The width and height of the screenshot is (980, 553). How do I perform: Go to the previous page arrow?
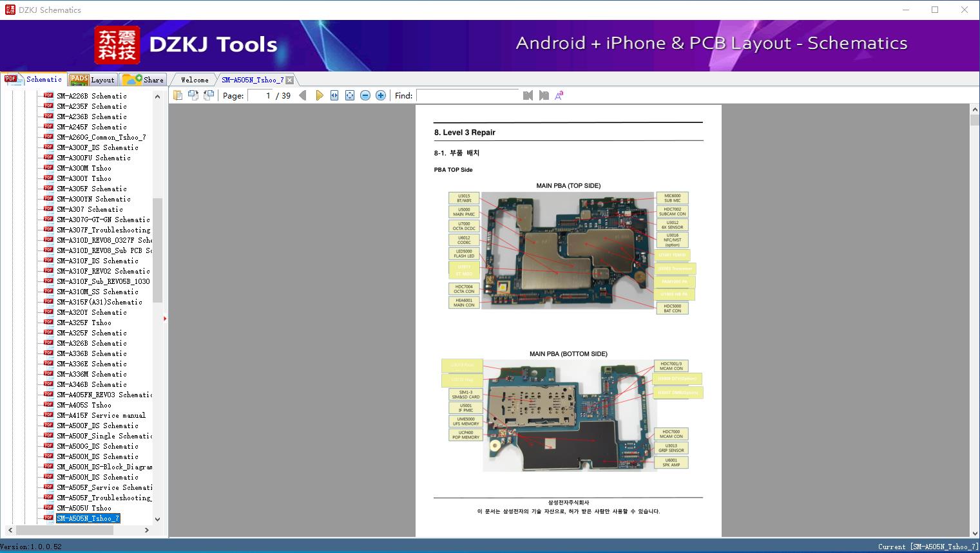point(303,95)
